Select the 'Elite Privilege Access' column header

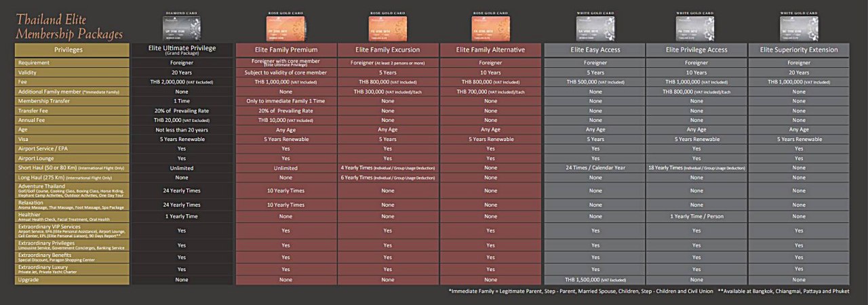696,49
